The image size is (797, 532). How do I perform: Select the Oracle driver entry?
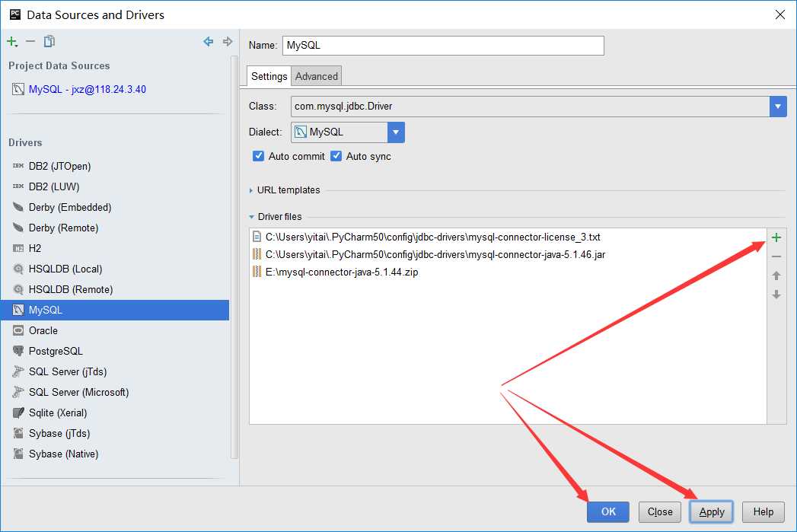click(115, 330)
